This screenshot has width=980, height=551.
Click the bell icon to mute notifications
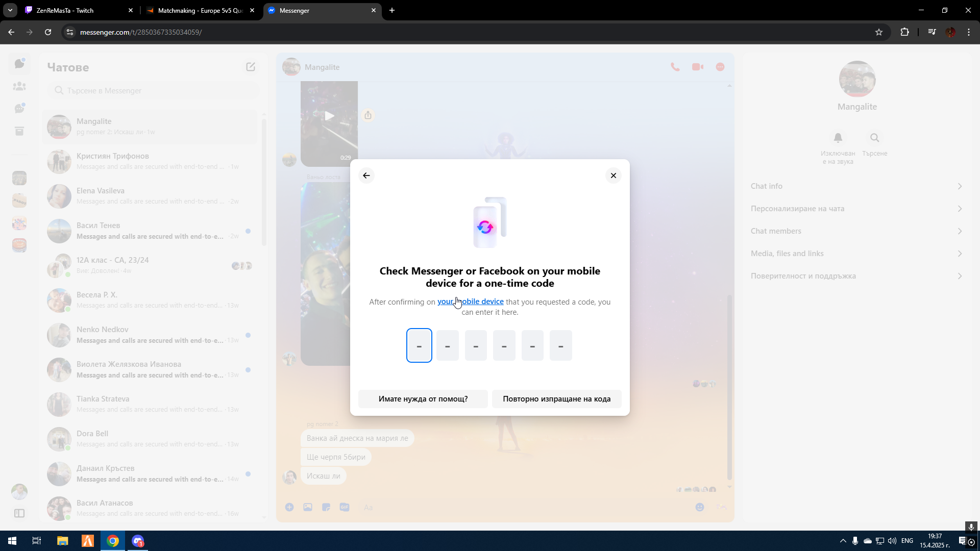click(838, 138)
